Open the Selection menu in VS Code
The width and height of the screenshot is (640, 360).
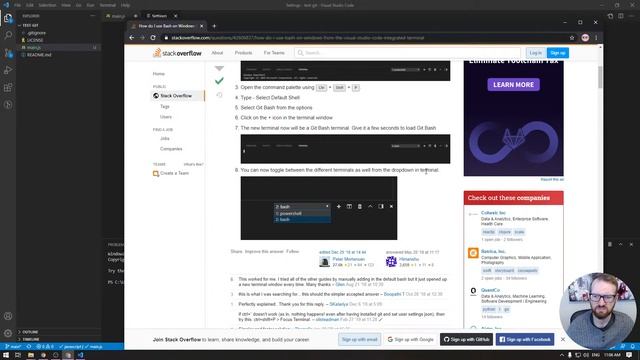tap(47, 5)
